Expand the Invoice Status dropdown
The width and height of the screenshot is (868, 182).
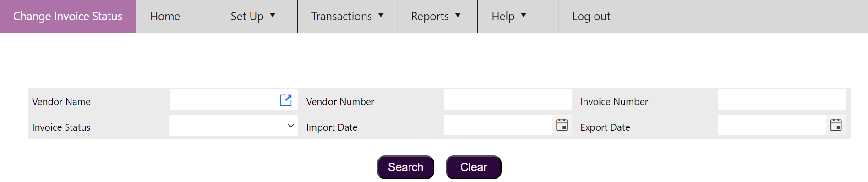(234, 126)
